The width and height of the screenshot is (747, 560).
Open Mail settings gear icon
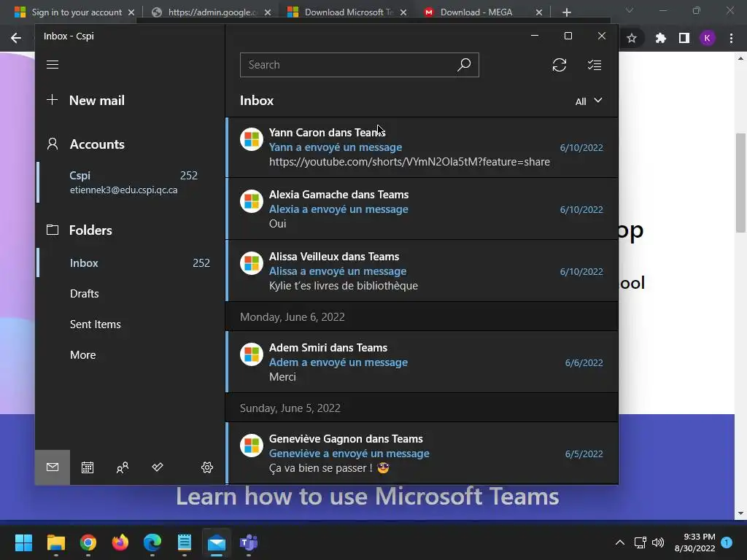click(206, 467)
